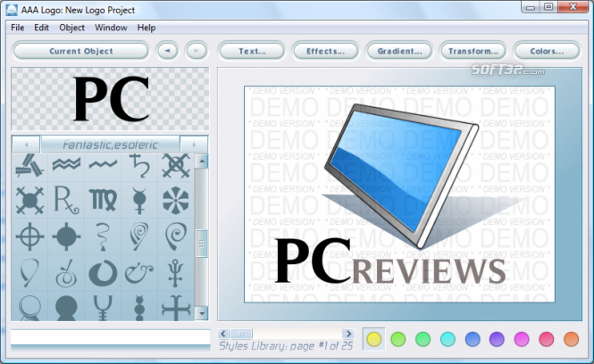Open the Gradient... settings
The image size is (594, 364).
click(399, 51)
